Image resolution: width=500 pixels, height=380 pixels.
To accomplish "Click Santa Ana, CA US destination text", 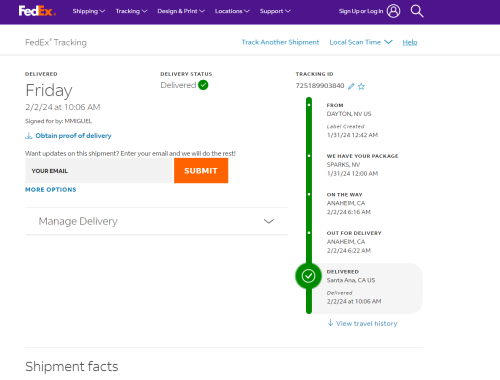I will 351,280.
